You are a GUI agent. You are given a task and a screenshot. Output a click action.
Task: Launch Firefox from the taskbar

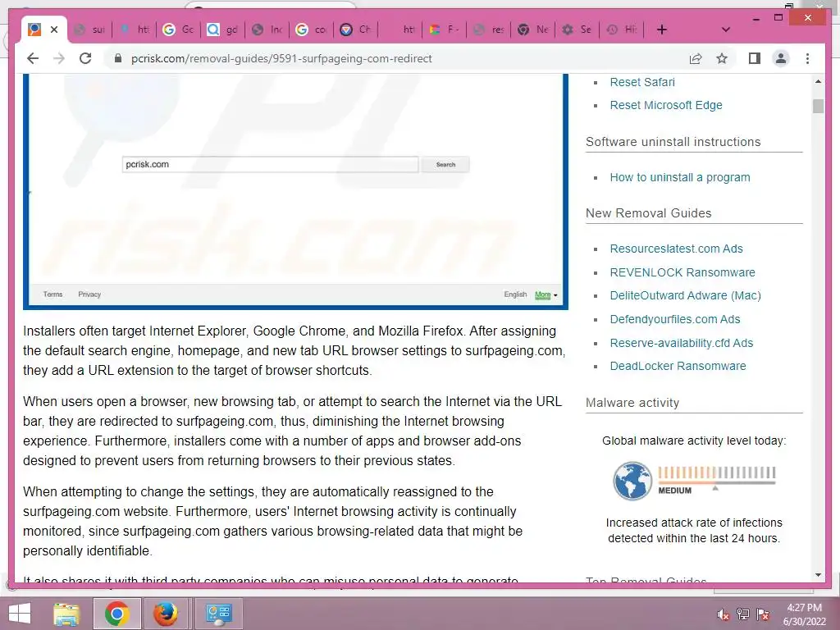point(166,614)
